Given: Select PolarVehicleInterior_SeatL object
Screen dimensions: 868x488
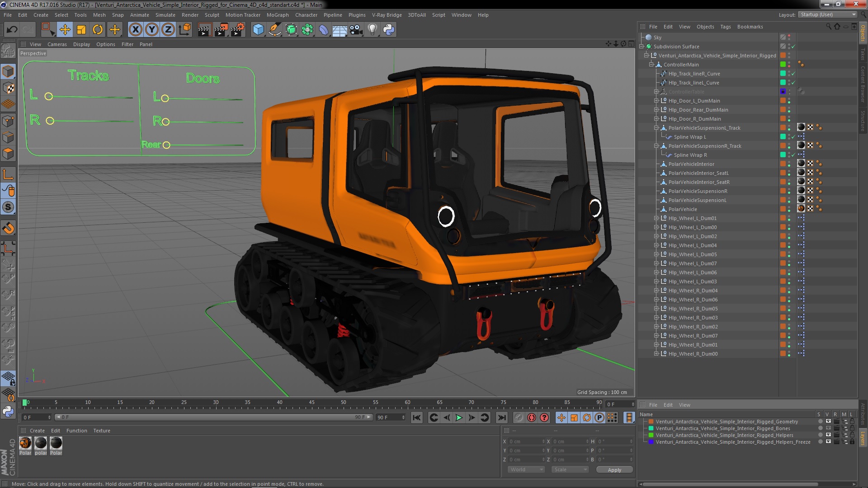Looking at the screenshot, I should 698,173.
